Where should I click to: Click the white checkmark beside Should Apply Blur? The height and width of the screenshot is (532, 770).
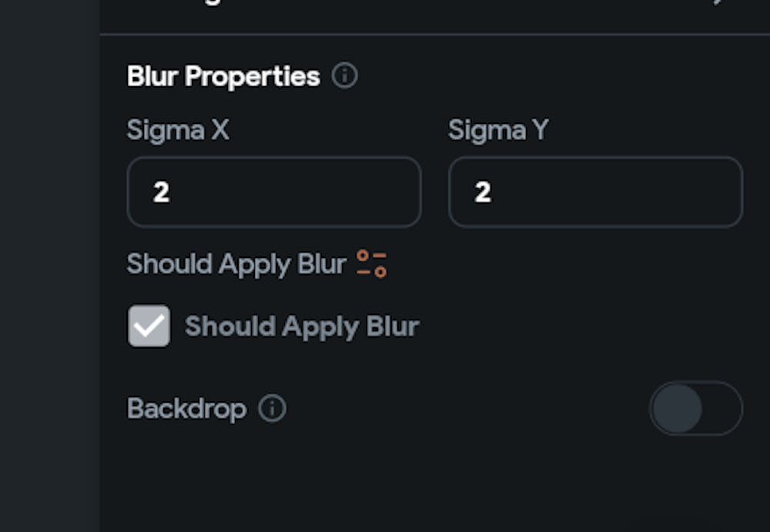tap(149, 326)
